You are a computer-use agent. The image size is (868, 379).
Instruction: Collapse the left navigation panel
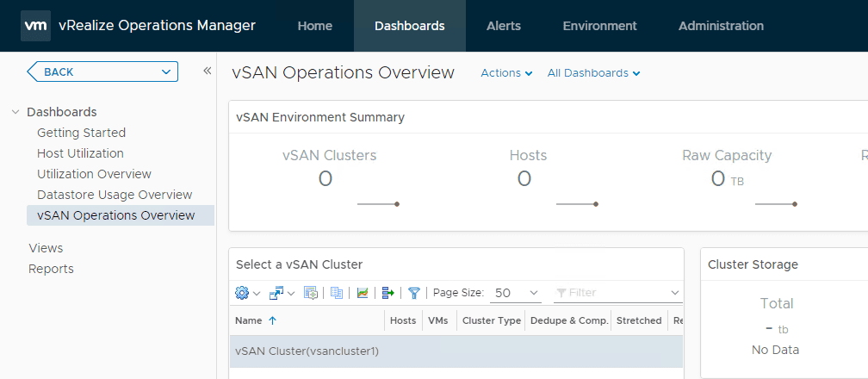click(208, 71)
